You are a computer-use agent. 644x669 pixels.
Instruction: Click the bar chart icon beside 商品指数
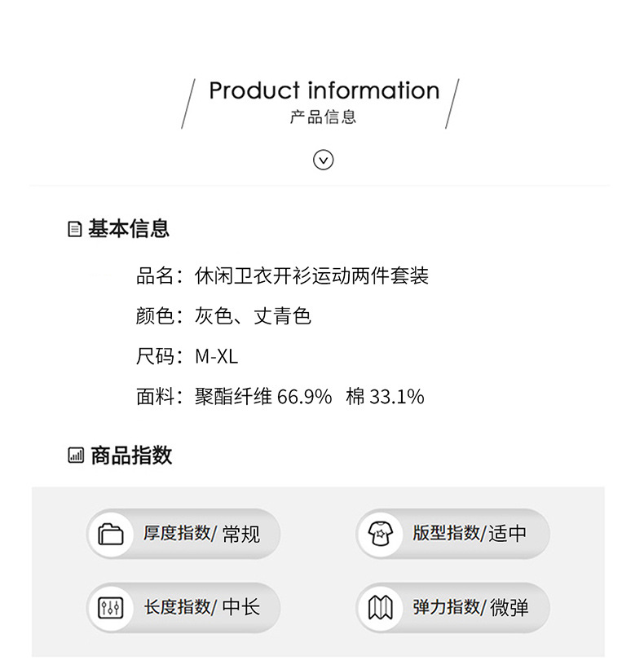[76, 456]
